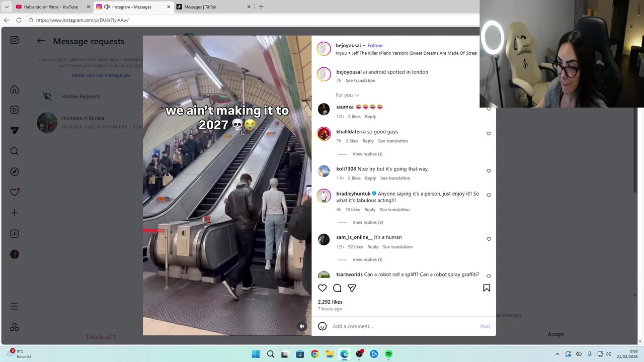Expand View replies (1) under sam_is_online__
The image size is (644, 362).
tap(367, 259)
